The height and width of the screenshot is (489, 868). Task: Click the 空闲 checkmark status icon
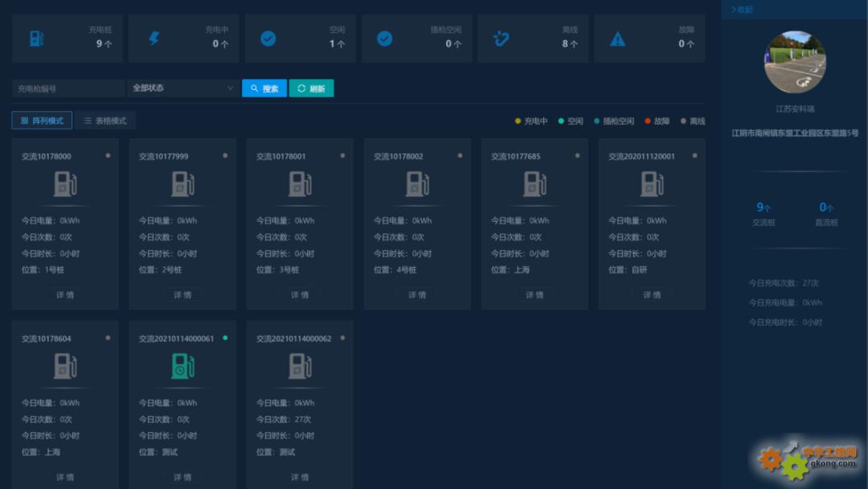tap(268, 39)
